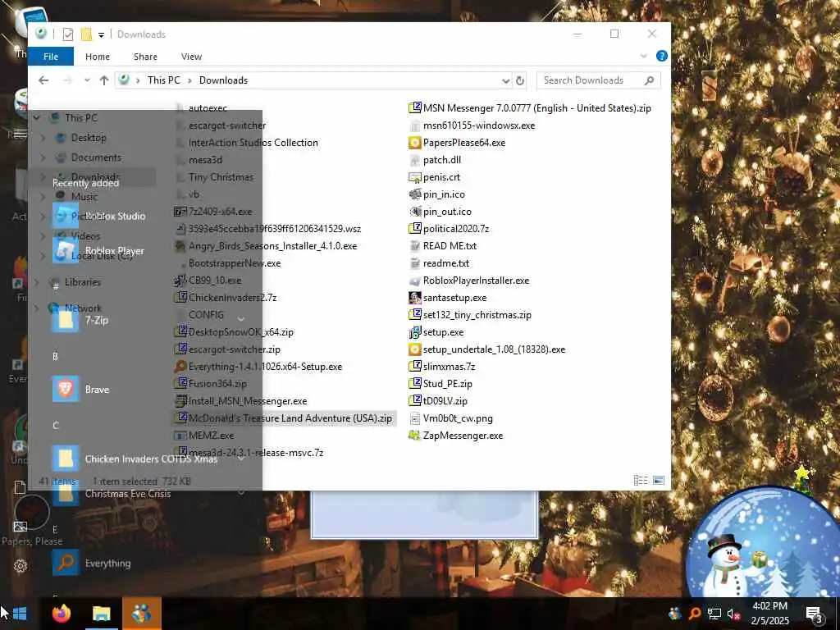Open the blue Help question mark icon
The height and width of the screenshot is (630, 840).
pos(662,56)
